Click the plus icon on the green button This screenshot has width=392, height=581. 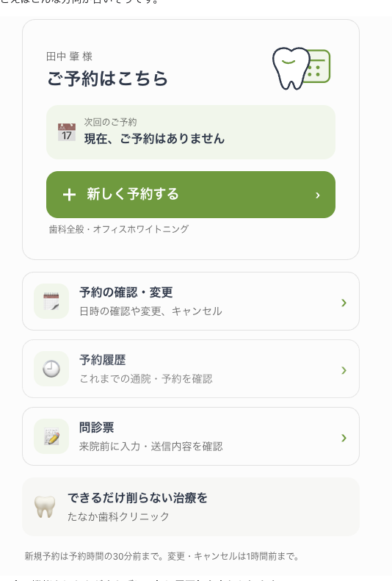[69, 195]
